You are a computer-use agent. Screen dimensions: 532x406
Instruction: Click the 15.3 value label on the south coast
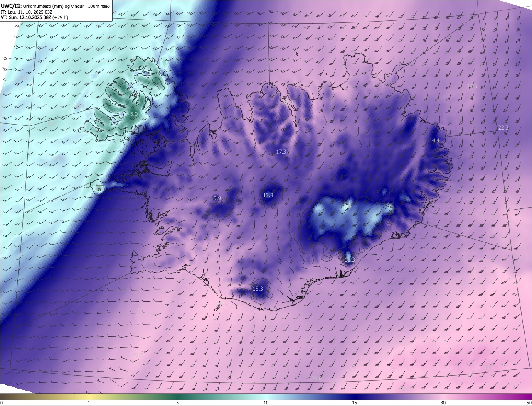point(258,289)
